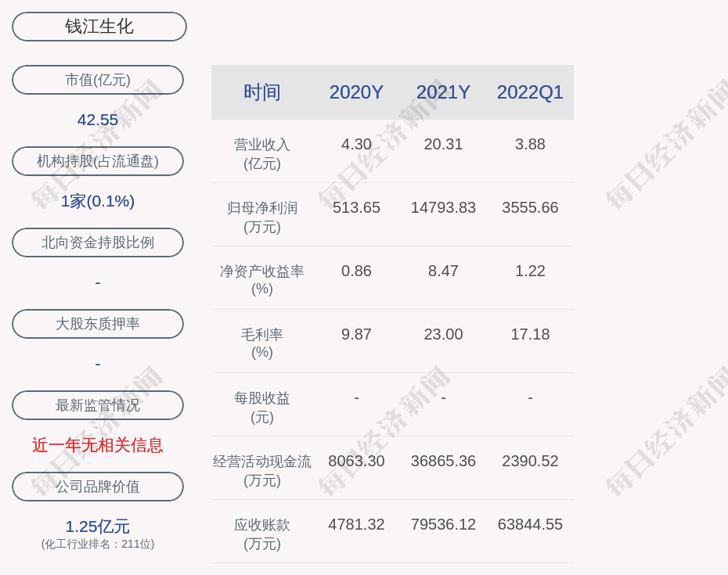Image resolution: width=728 pixels, height=575 pixels.
Task: Click the 最新监管情况 pill
Action: 98,405
